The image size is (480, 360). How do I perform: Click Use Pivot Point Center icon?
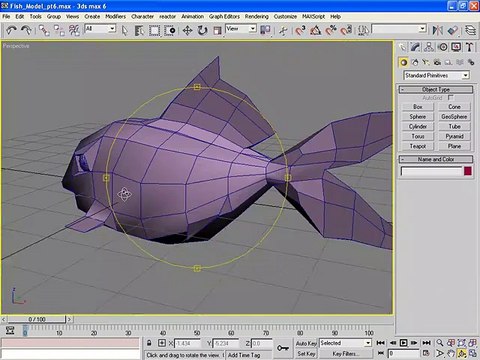click(x=265, y=31)
